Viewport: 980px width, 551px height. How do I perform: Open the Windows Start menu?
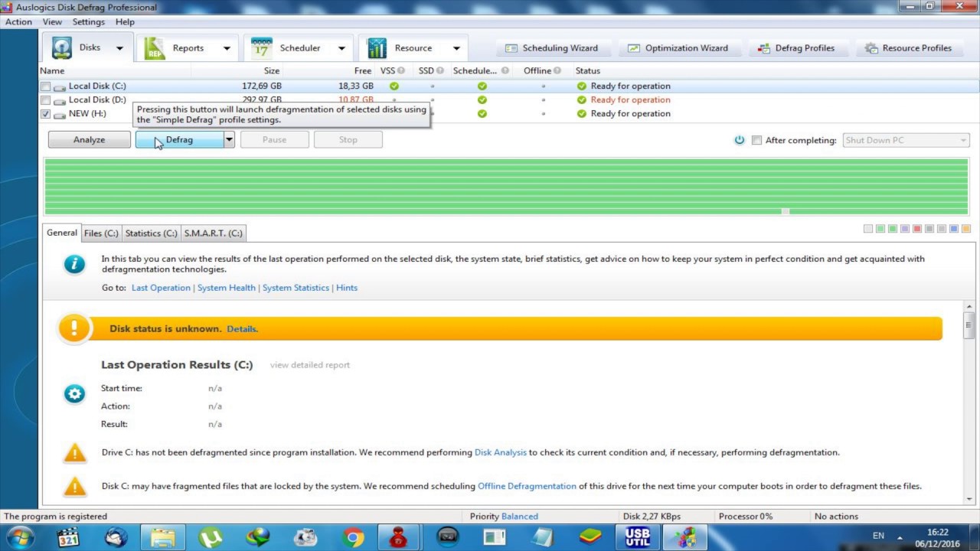point(20,536)
